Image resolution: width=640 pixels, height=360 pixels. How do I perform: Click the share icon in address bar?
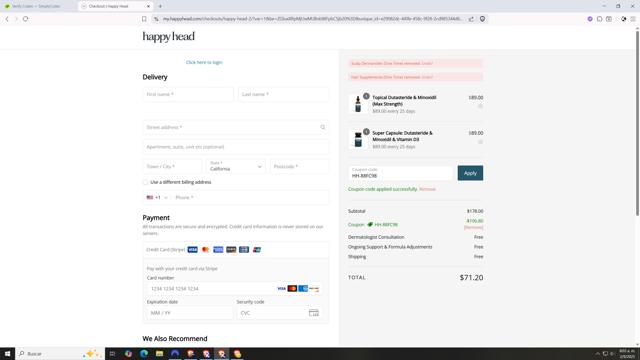coord(471,19)
